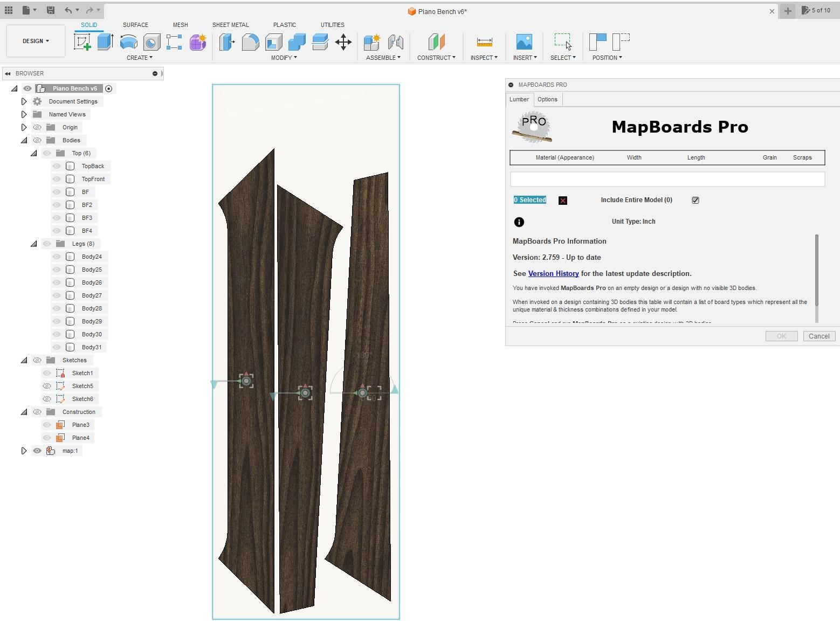
Task: Click the Extrude tool icon
Action: pyautogui.click(x=105, y=42)
